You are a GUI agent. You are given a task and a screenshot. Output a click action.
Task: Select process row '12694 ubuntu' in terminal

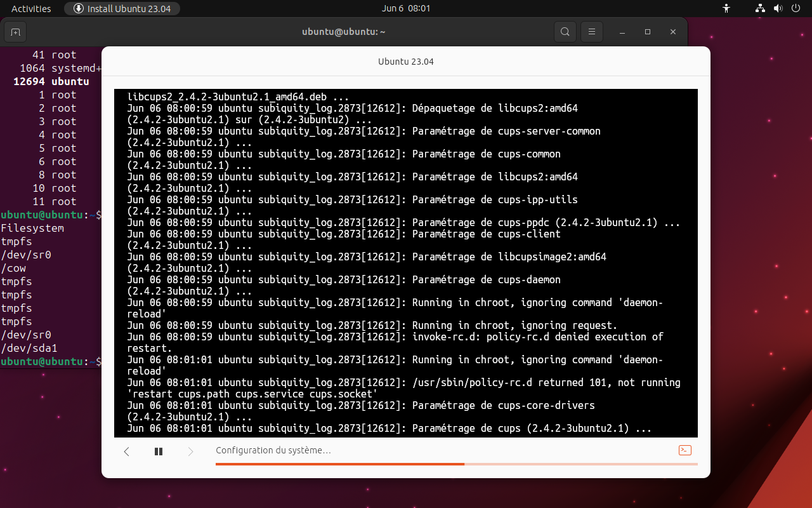click(51, 81)
